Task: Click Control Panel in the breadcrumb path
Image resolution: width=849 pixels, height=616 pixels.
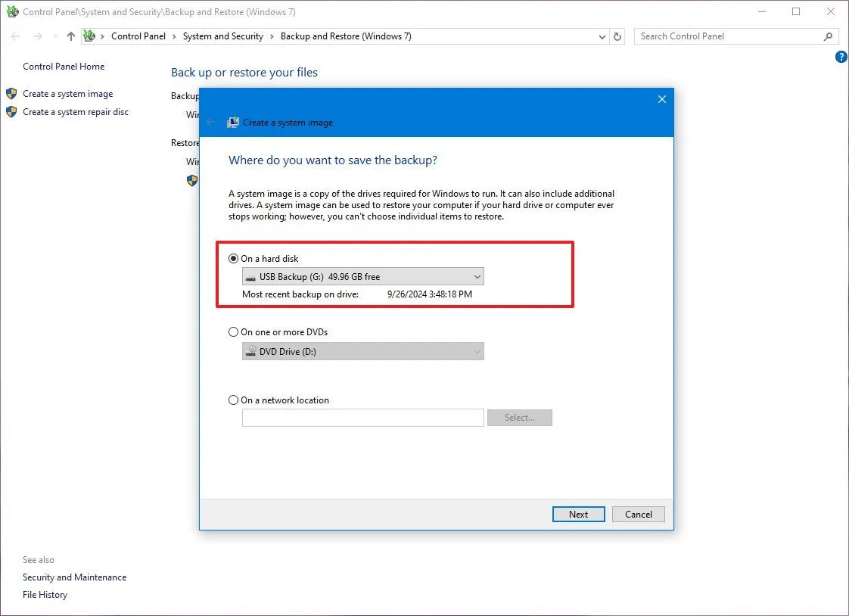Action: (x=138, y=36)
